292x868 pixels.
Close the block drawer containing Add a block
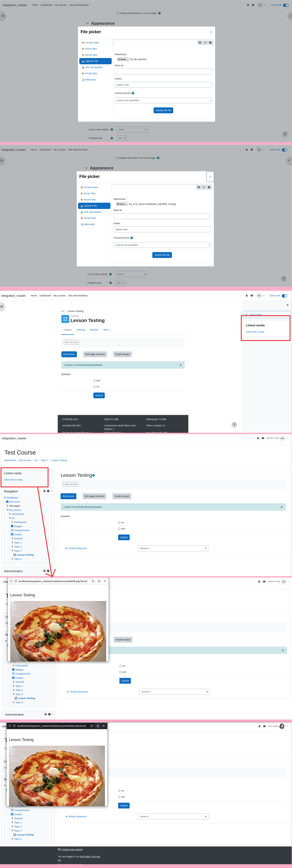coord(287,305)
